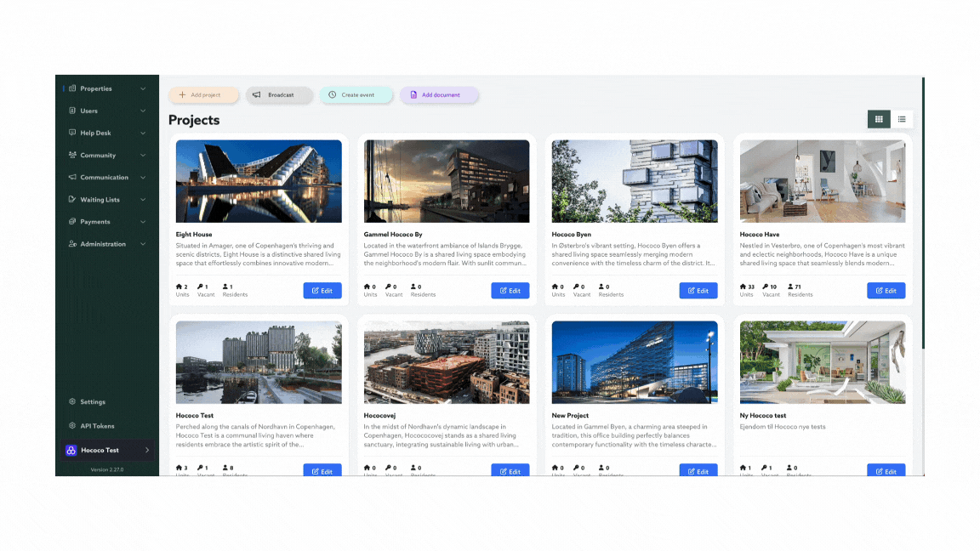Switch to list view layout

[x=902, y=119]
